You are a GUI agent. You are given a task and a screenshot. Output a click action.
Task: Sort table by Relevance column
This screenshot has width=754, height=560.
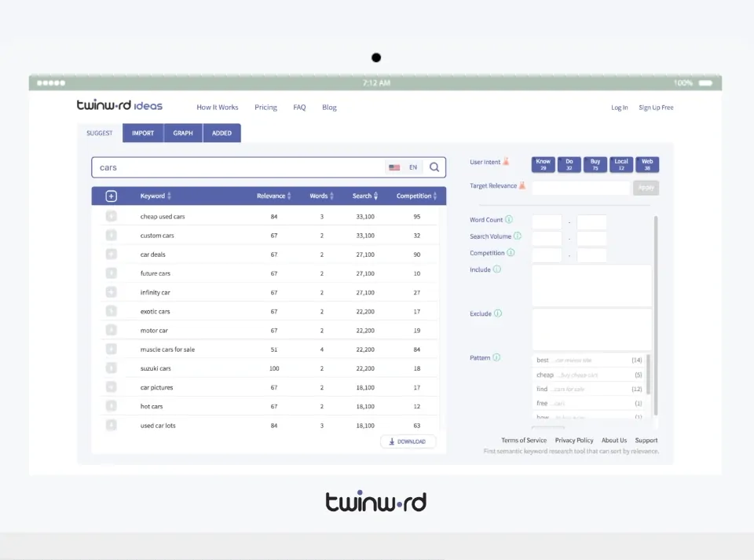274,196
